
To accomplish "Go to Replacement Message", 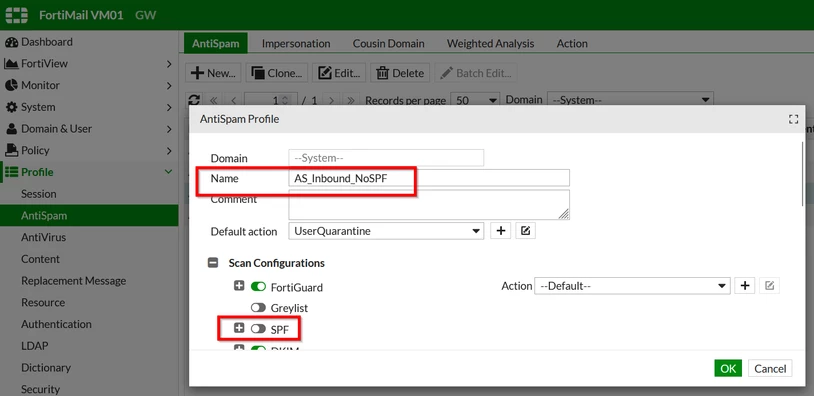I will pos(73,281).
